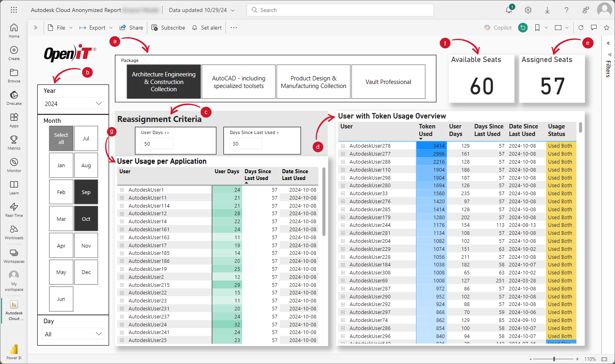Open the comments icon in toolbar

(594, 28)
